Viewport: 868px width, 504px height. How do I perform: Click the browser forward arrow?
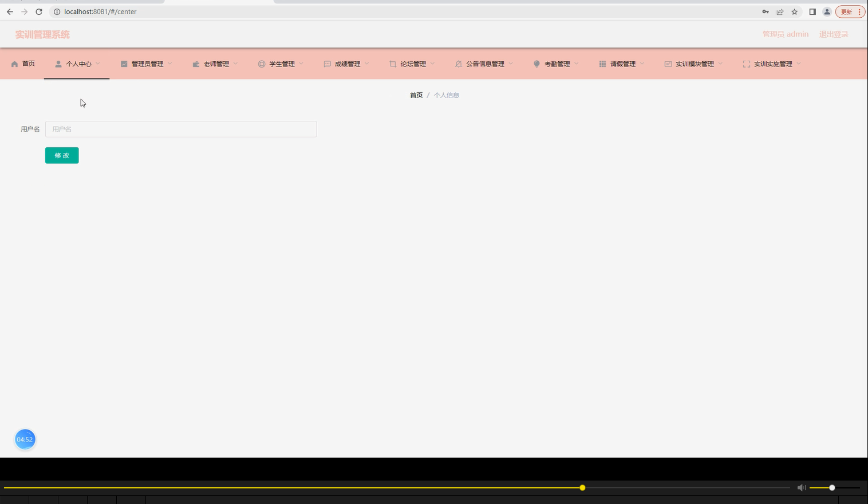click(24, 11)
